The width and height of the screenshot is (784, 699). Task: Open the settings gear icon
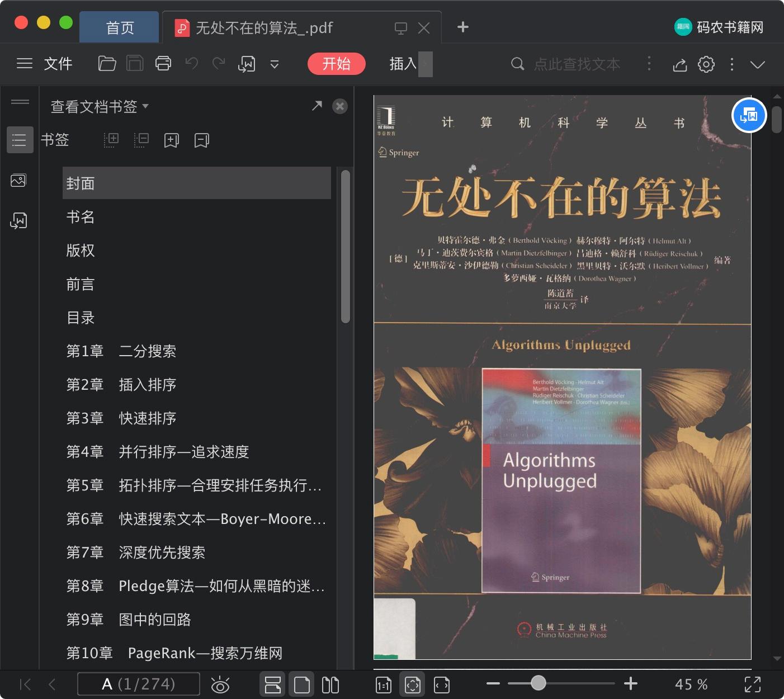[706, 64]
